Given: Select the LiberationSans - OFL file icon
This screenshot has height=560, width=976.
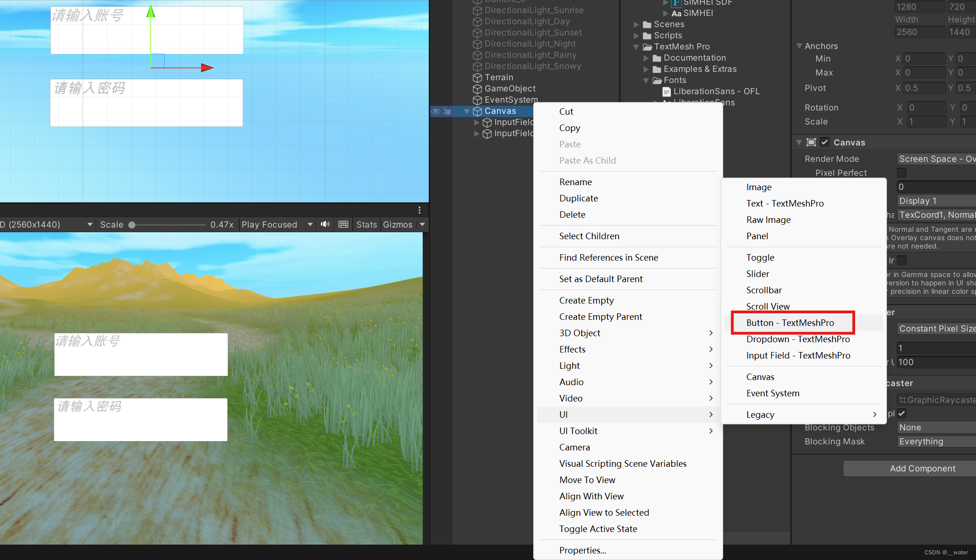Looking at the screenshot, I should point(667,92).
